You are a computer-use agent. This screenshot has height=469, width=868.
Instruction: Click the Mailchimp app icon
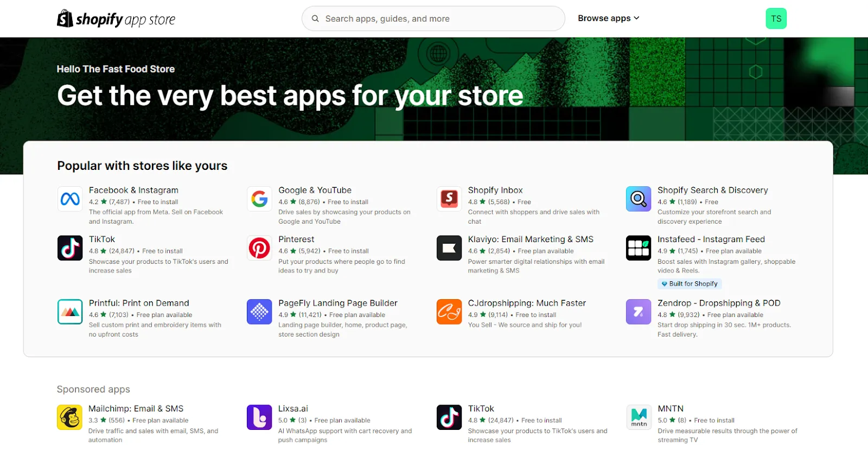tap(69, 417)
